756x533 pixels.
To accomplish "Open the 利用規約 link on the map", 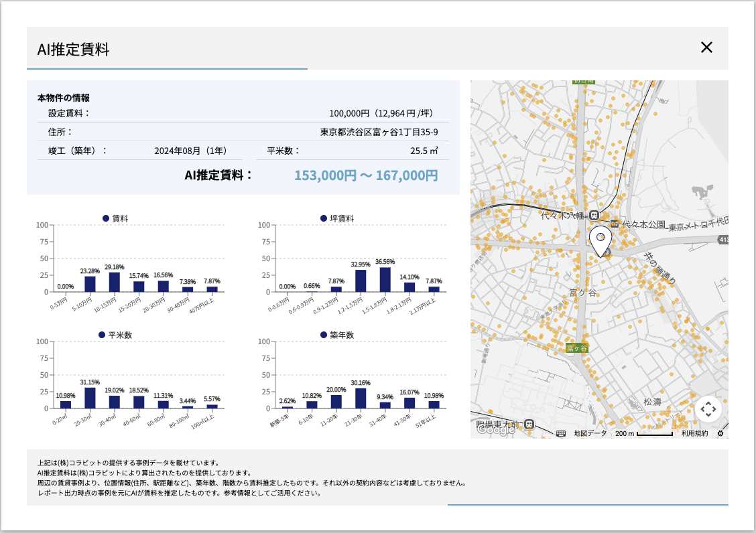I will point(695,433).
